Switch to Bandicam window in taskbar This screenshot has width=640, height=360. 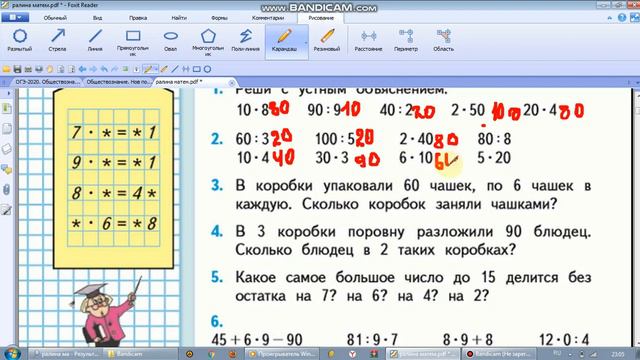[139, 354]
